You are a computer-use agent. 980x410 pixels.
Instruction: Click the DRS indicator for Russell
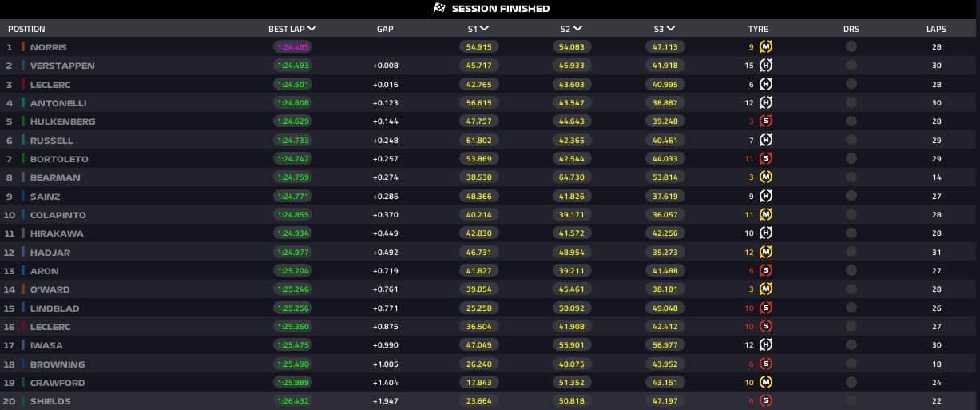(x=851, y=141)
